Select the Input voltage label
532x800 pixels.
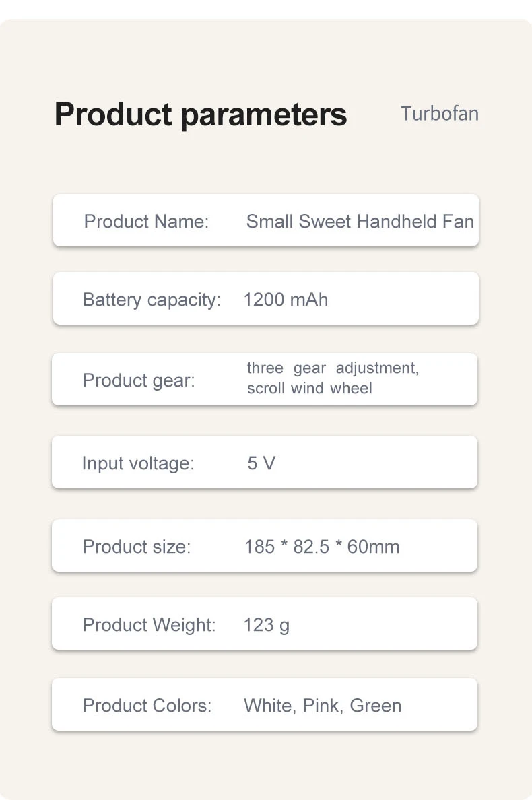click(138, 463)
